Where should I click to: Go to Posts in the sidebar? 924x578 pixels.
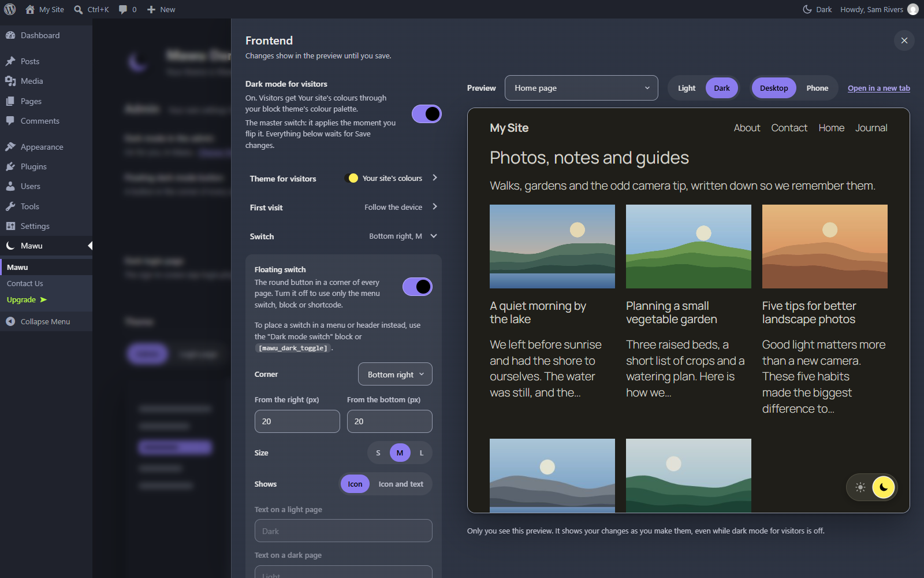46,61
